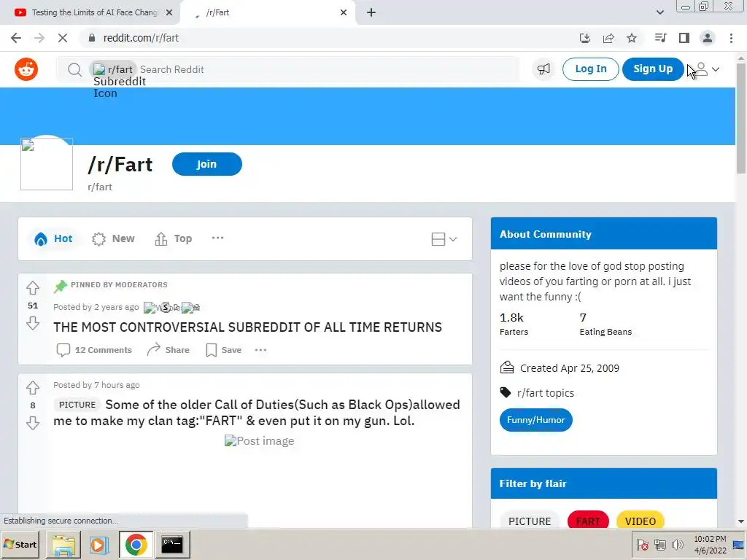The height and width of the screenshot is (560, 747).
Task: Open more options on pinned post
Action: point(260,350)
